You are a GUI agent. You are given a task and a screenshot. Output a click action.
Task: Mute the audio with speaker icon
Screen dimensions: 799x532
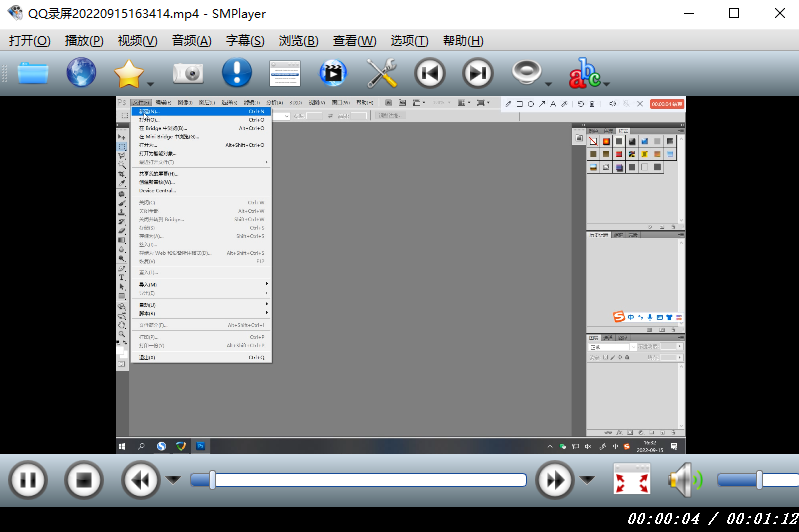tap(684, 480)
